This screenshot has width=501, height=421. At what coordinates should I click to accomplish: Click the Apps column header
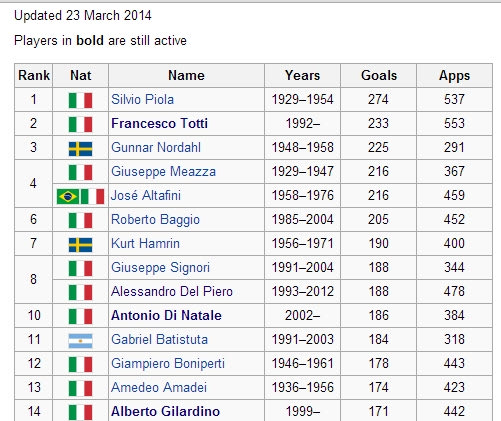pos(454,75)
